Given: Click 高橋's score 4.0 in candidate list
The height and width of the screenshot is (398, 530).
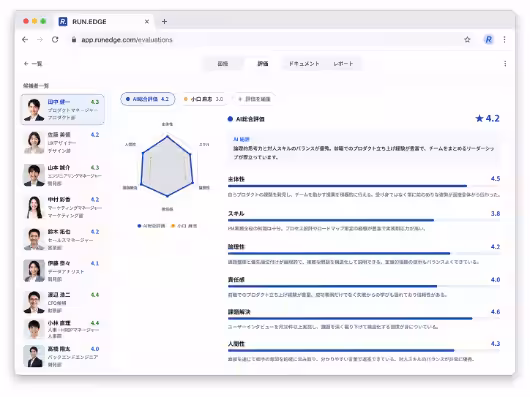Looking at the screenshot, I should (95, 349).
